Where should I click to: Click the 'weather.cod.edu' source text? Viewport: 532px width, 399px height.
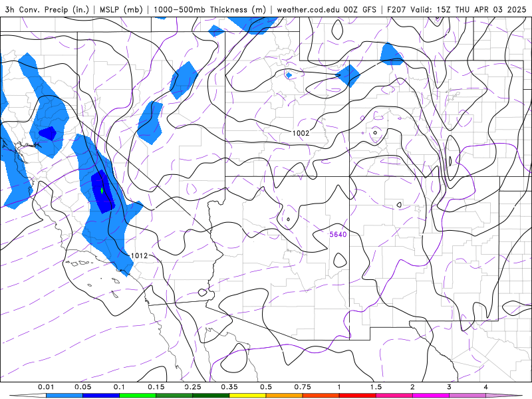[x=308, y=9]
